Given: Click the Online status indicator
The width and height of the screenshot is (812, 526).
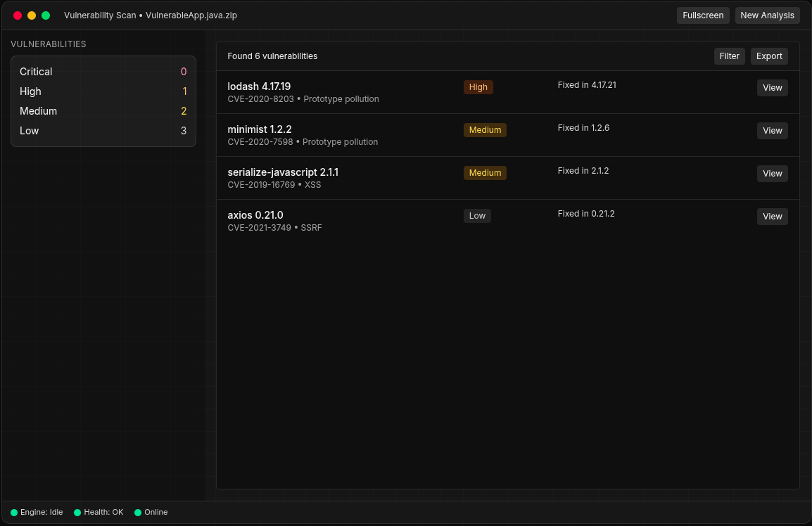Looking at the screenshot, I should click(x=151, y=513).
